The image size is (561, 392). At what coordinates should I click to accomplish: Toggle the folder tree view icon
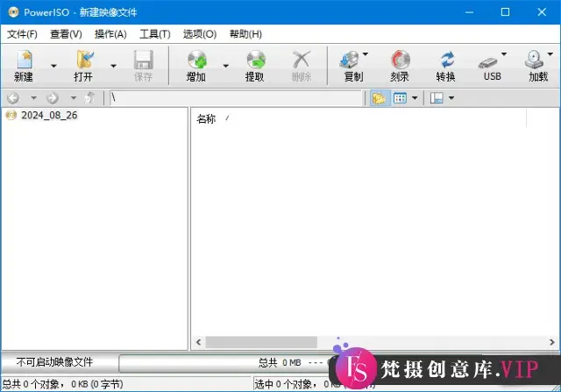click(x=379, y=97)
